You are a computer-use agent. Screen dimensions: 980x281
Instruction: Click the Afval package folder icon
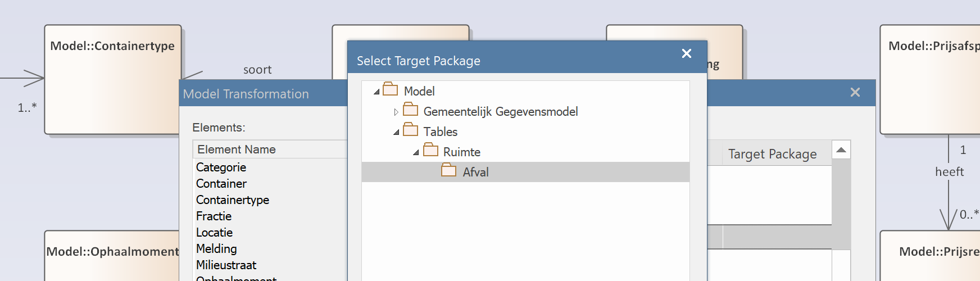coord(448,171)
